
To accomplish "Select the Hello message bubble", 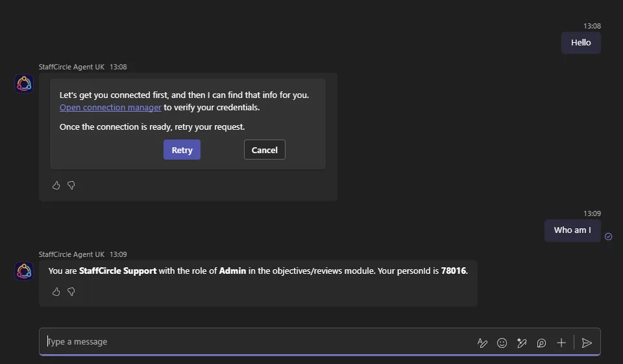I will 581,43.
